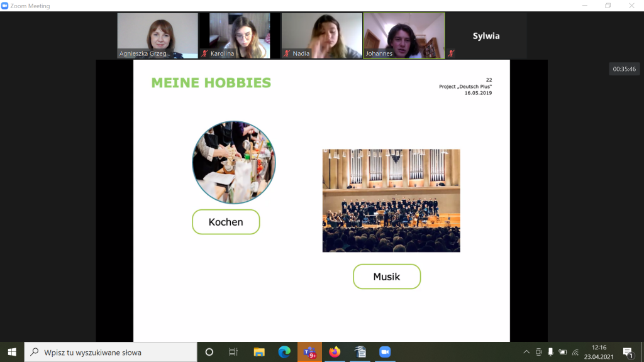Open Cortana circle icon
The width and height of the screenshot is (644, 362).
click(x=209, y=352)
